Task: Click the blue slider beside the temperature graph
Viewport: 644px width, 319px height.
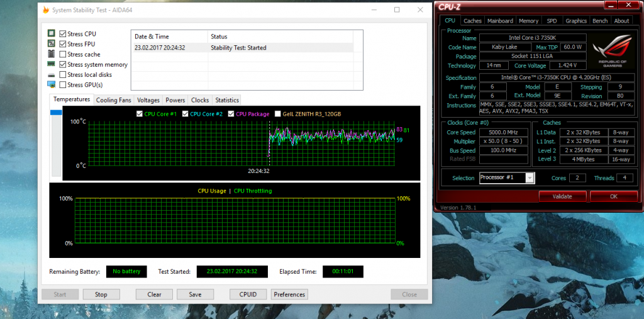Action: (56, 112)
